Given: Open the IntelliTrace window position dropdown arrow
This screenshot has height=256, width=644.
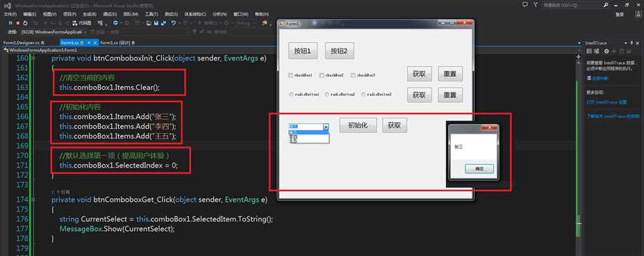Looking at the screenshot, I should [625, 43].
